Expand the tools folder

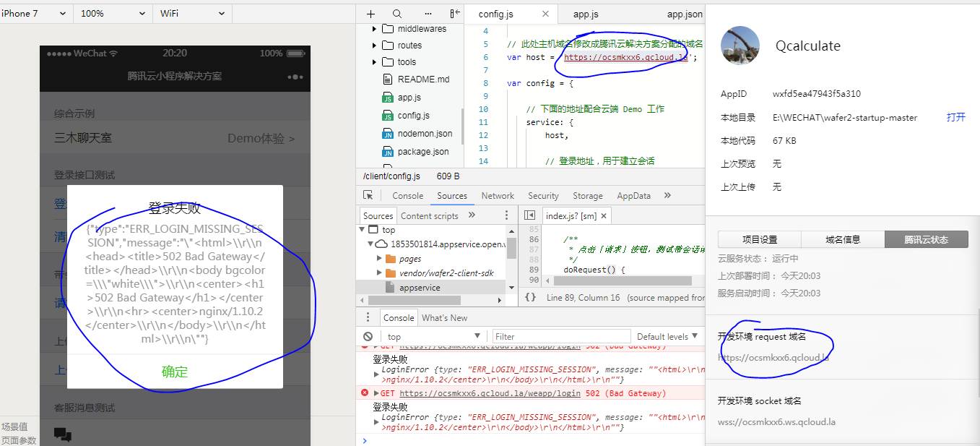374,61
